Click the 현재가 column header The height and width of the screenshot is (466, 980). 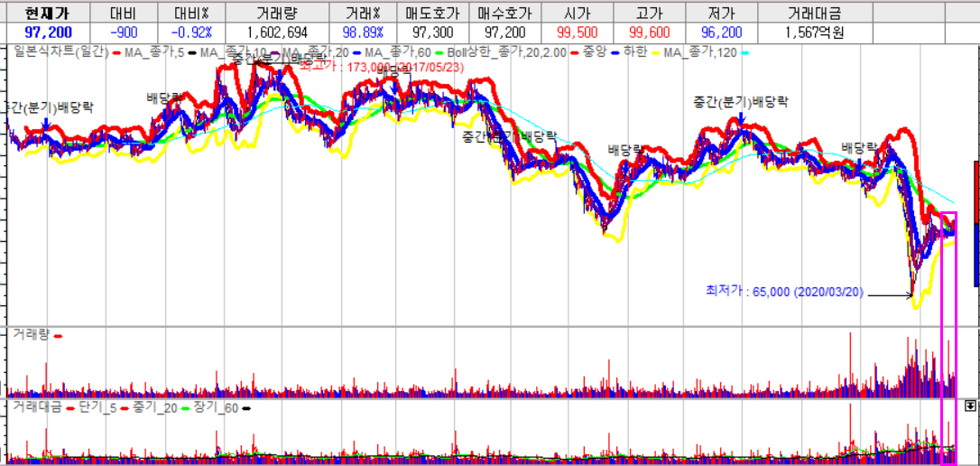[x=48, y=13]
